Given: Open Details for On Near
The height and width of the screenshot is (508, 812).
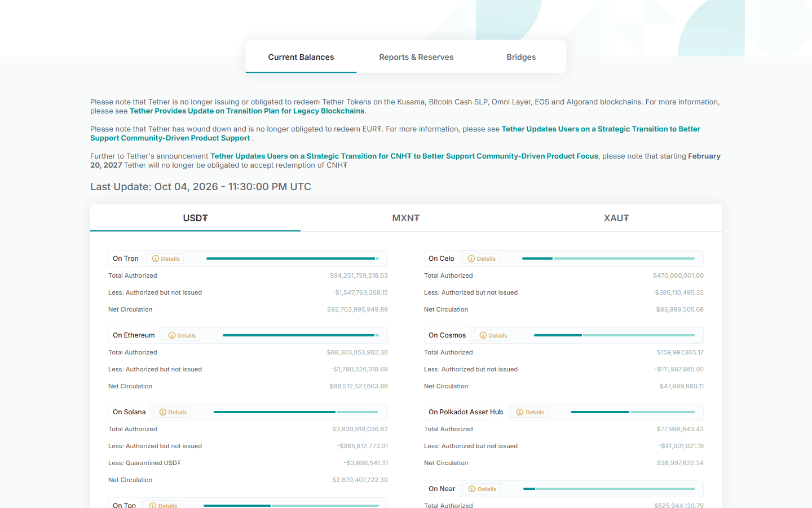Looking at the screenshot, I should (x=482, y=489).
